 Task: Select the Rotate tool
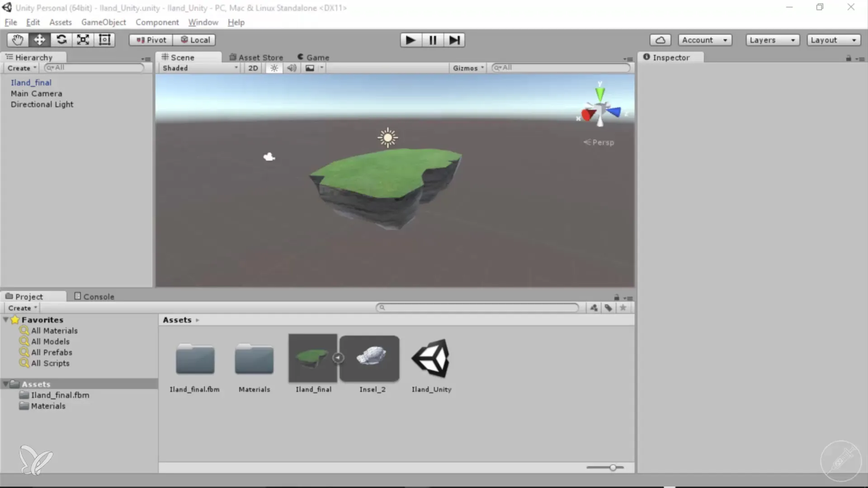tap(61, 40)
